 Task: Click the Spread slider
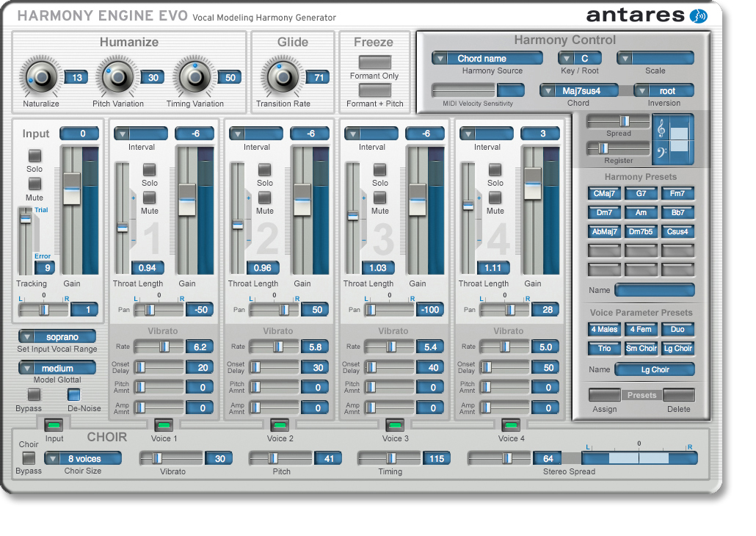pos(618,121)
